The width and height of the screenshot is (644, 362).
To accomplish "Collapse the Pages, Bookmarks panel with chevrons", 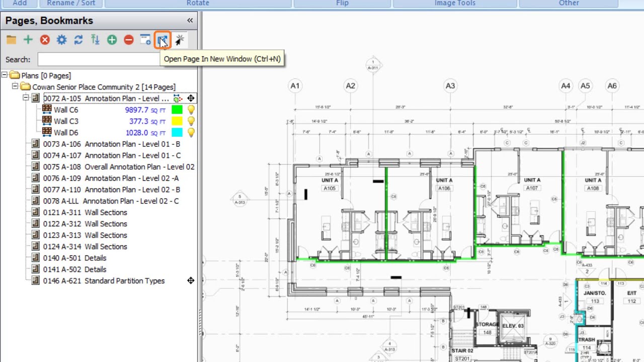I will click(x=190, y=21).
